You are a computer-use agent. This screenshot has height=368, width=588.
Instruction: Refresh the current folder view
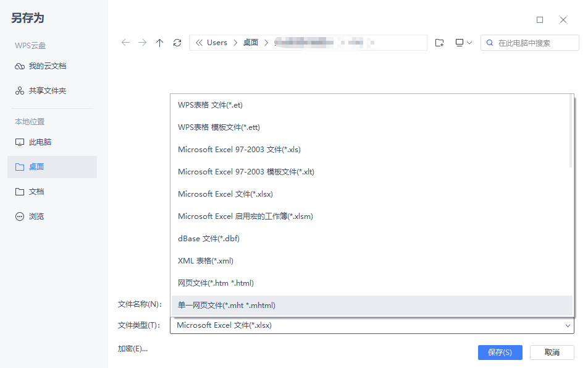[x=177, y=43]
